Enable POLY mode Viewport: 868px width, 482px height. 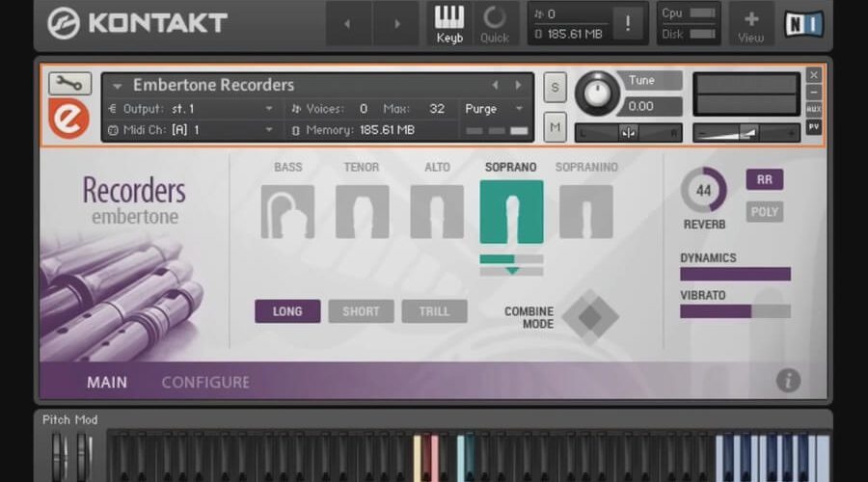click(x=764, y=212)
